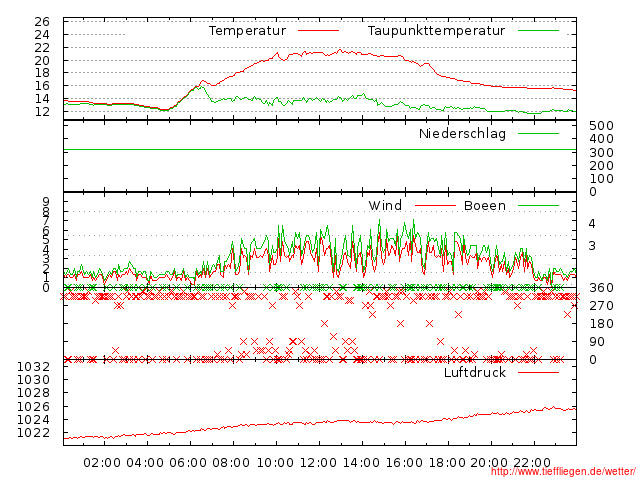Viewport: 640px width, 480px height.
Task: Click the 200 precipitation axis value
Action: coord(601,166)
